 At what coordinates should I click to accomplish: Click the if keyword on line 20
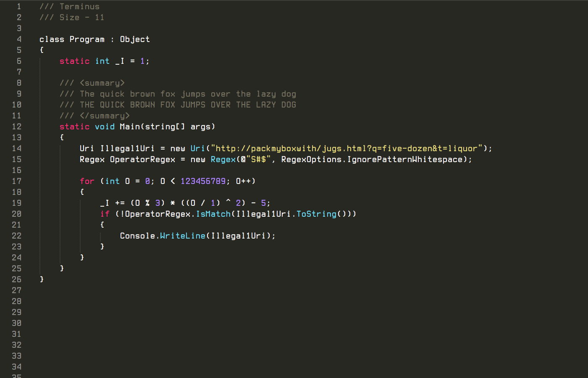pyautogui.click(x=105, y=214)
